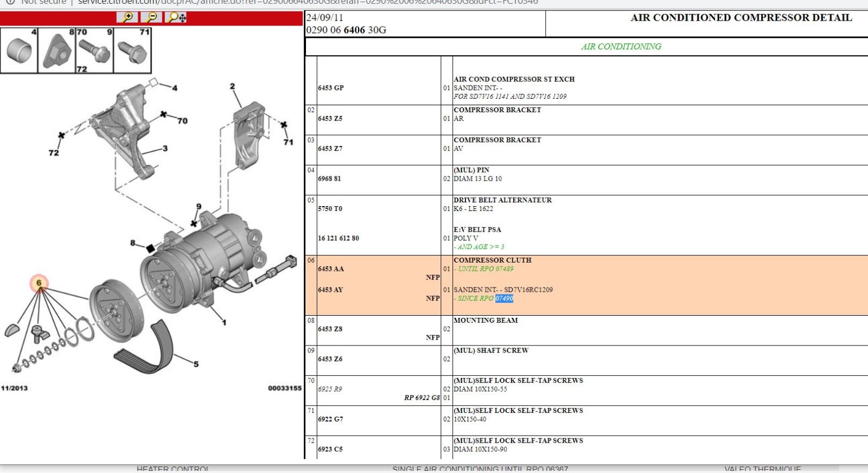Screen dimensions: 868x473
Task: Click the AIR COND COMPRESSOR ST EXCH description
Action: [514, 79]
